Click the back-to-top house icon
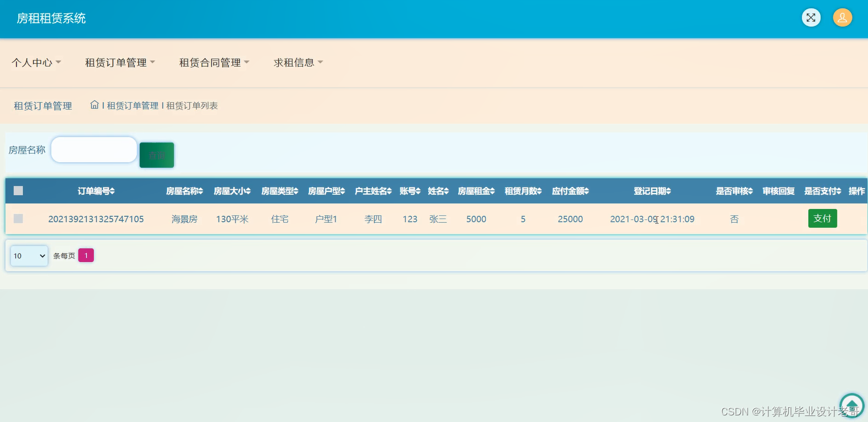This screenshot has height=422, width=868. pos(851,406)
